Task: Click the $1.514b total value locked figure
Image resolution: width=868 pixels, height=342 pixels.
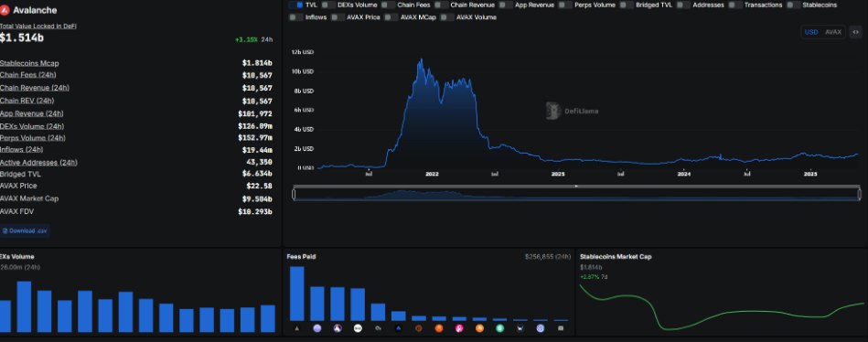Action: click(22, 37)
